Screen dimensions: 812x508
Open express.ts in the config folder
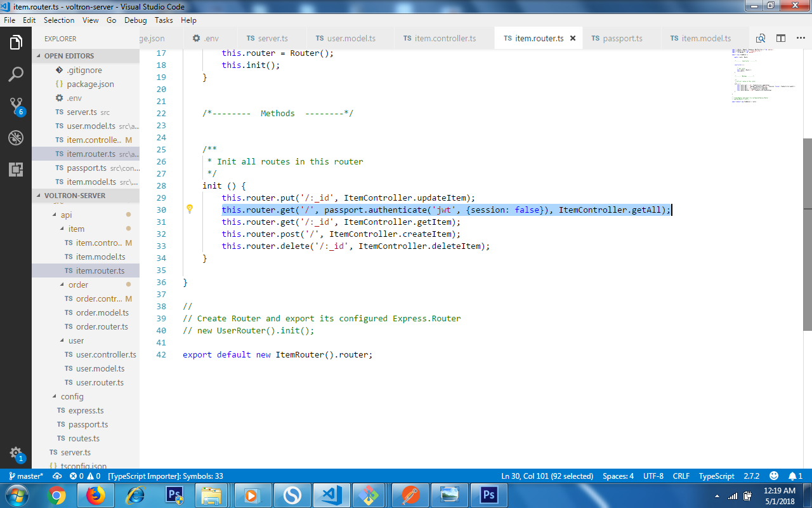(x=86, y=410)
